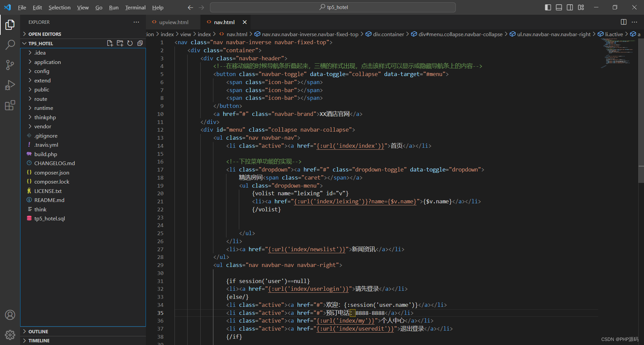The height and width of the screenshot is (345, 644).
Task: Open Run and Debug view icon
Action: 10,85
